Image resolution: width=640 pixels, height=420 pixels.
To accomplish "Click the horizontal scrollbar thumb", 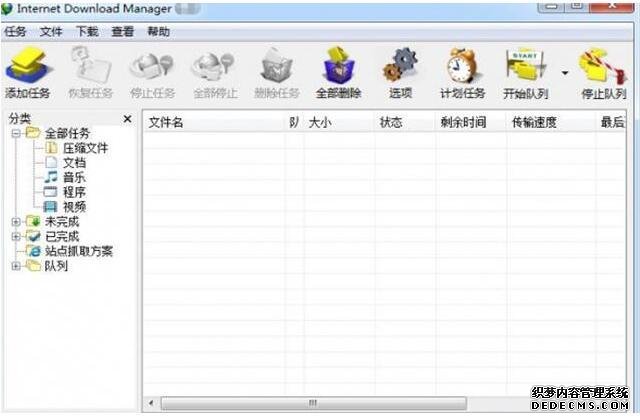I will point(313,404).
